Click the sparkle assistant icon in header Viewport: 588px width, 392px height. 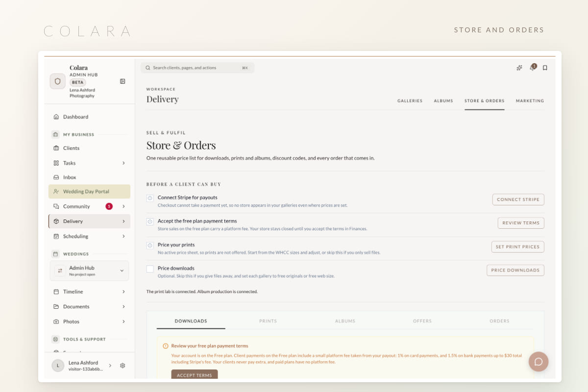[519, 68]
